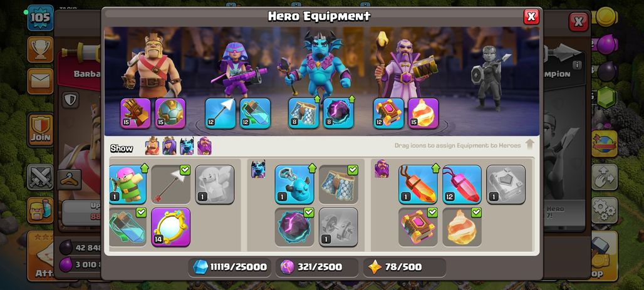This screenshot has height=290, width=644.
Task: Toggle Archer Queen filter in Show row
Action: 169,146
